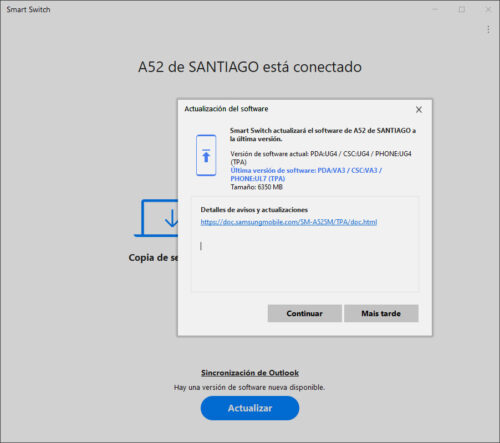Viewport: 500px width, 443px height.
Task: Click 'Detalles de avisos y actualizaciones' heading
Action: click(x=254, y=210)
